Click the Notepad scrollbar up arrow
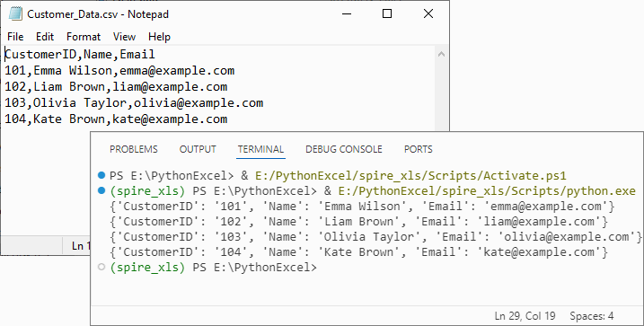Viewport: 644px width, 326px height. click(441, 54)
